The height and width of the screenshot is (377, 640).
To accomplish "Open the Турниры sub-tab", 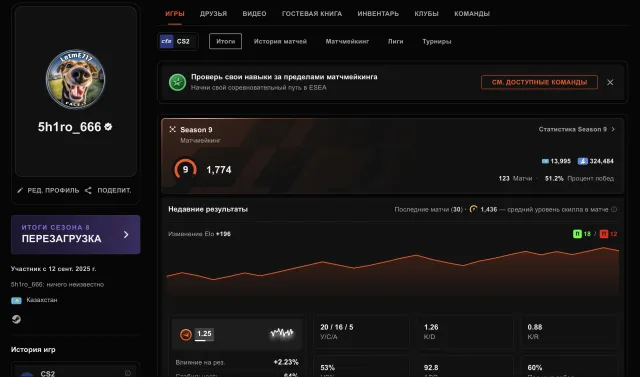I will click(437, 42).
